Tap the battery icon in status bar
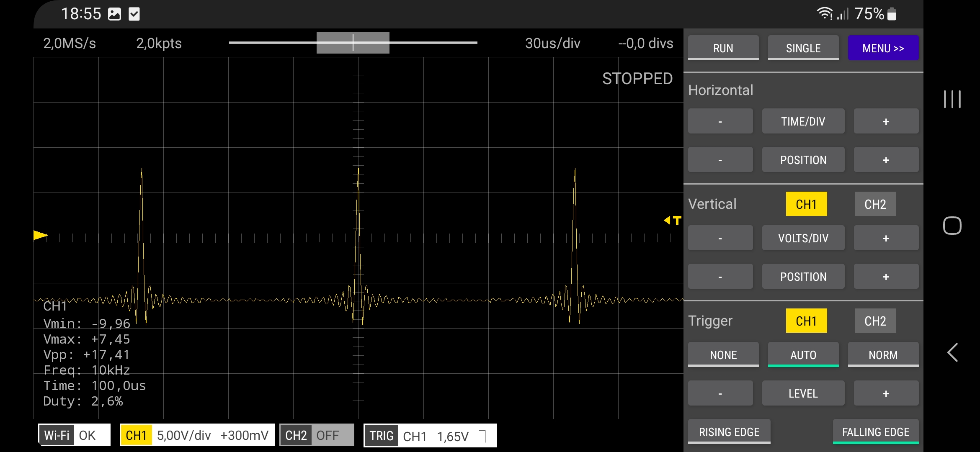The height and width of the screenshot is (452, 980). 892,14
